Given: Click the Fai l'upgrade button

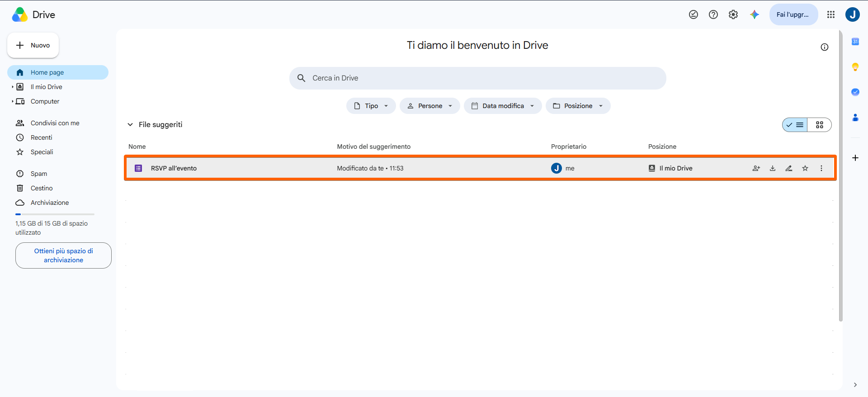Looking at the screenshot, I should [x=793, y=14].
